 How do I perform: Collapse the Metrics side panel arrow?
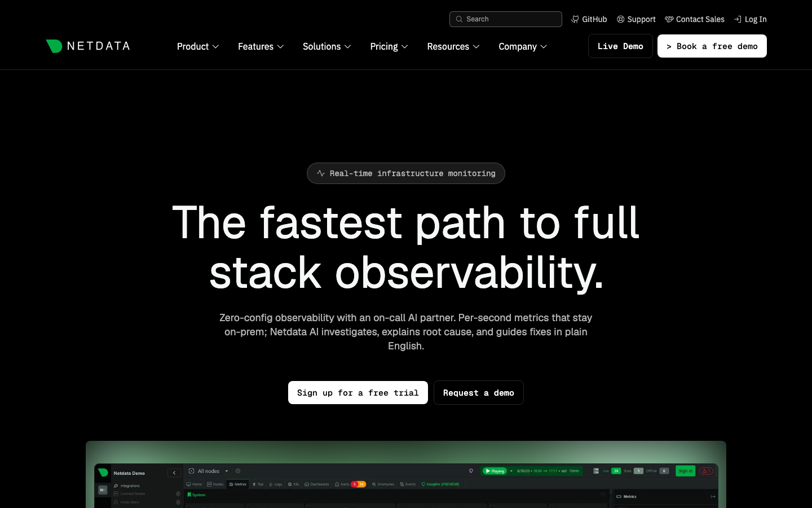pos(713,497)
